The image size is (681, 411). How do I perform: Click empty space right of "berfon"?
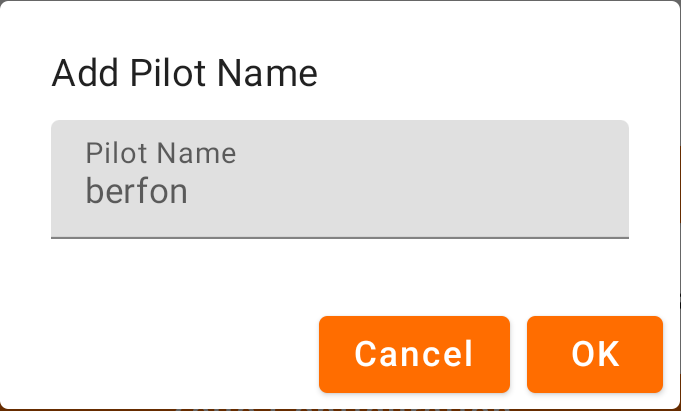420,191
